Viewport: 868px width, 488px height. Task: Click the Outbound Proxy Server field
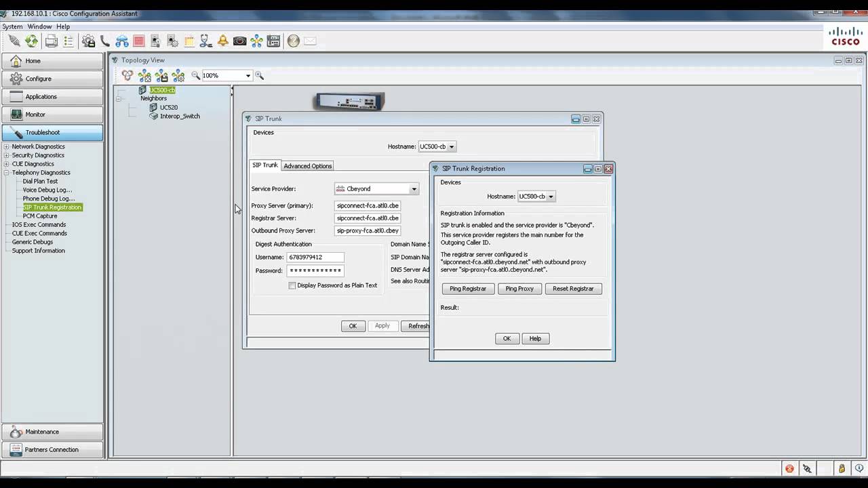pyautogui.click(x=368, y=231)
